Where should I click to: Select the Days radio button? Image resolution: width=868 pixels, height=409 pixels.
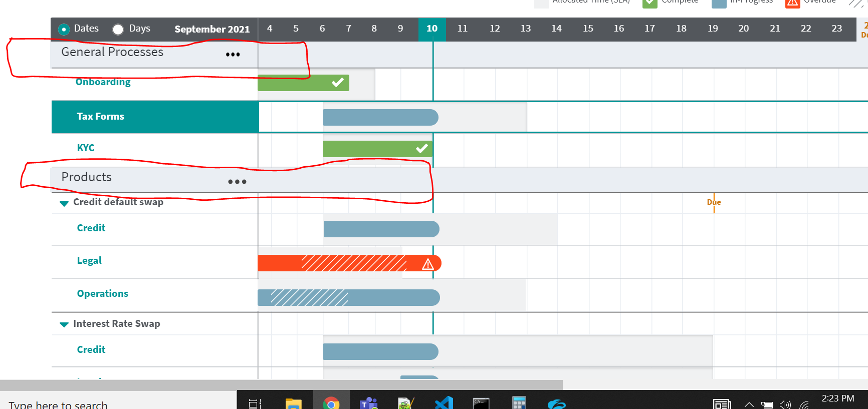[118, 29]
